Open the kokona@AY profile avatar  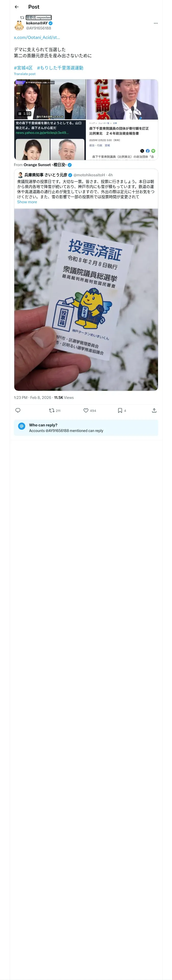[19, 25]
